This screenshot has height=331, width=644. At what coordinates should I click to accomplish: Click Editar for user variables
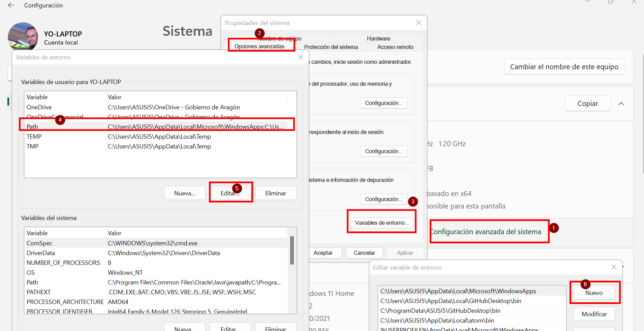point(231,193)
